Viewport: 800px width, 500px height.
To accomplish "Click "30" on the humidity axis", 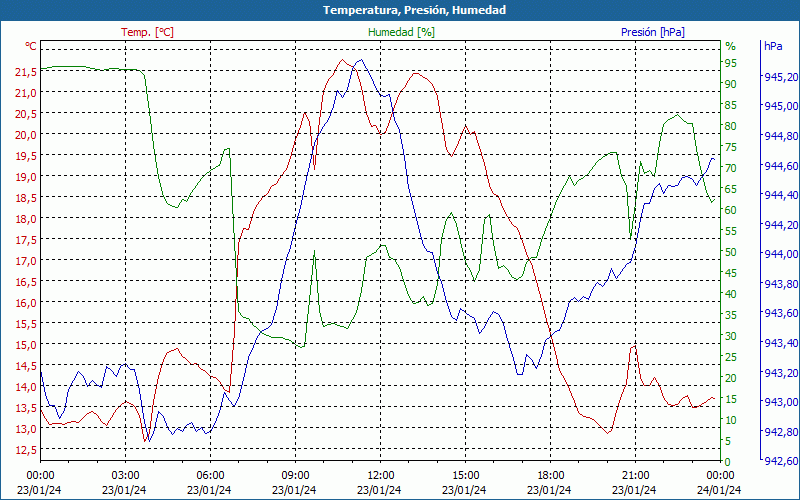I will [x=731, y=336].
